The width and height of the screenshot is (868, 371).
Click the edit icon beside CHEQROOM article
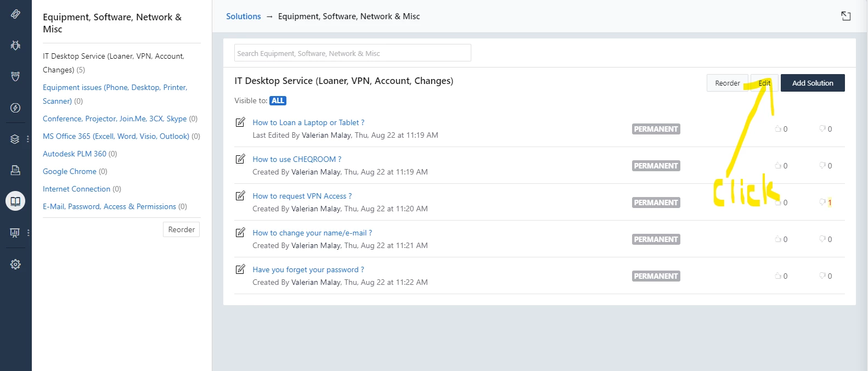coord(240,159)
